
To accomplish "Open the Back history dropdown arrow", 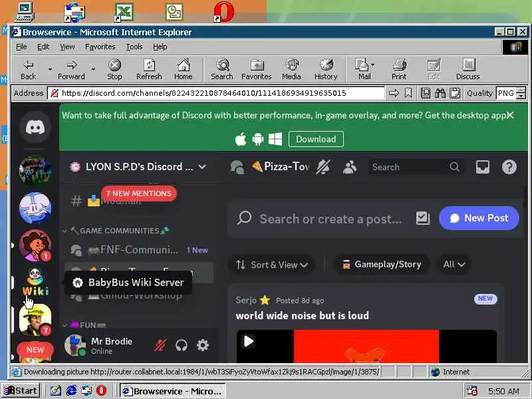I will (50, 70).
